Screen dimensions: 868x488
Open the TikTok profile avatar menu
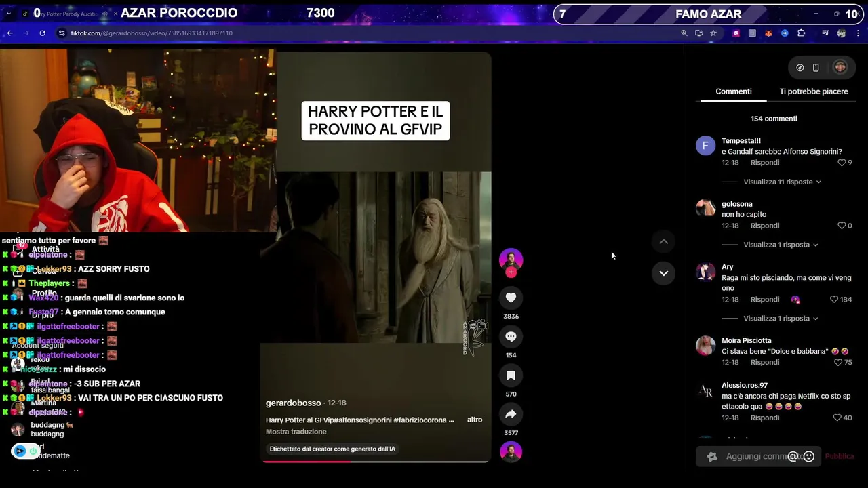point(840,67)
